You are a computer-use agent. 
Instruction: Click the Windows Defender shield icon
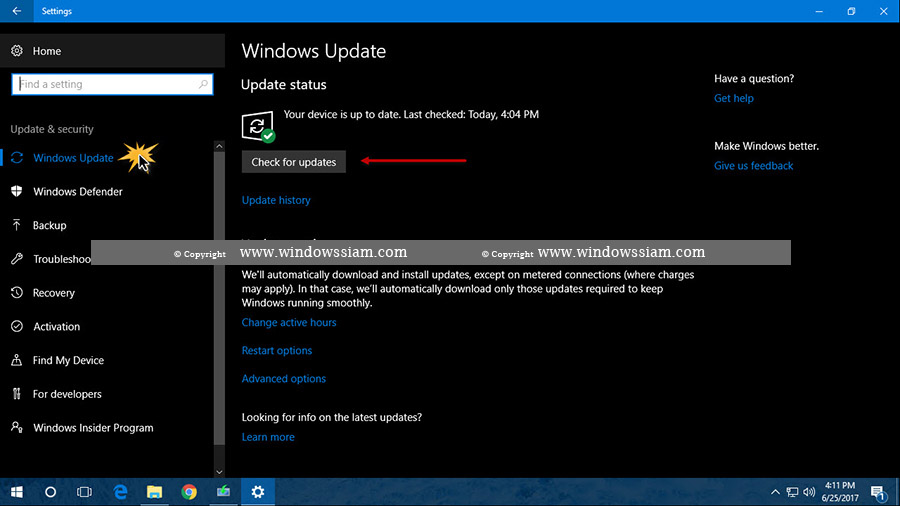(17, 191)
